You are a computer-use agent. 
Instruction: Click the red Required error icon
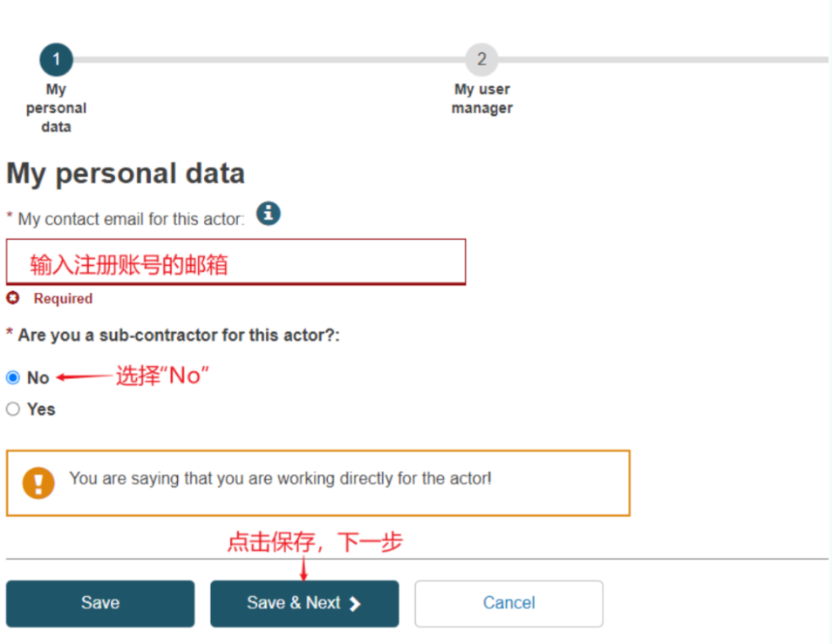point(13,298)
